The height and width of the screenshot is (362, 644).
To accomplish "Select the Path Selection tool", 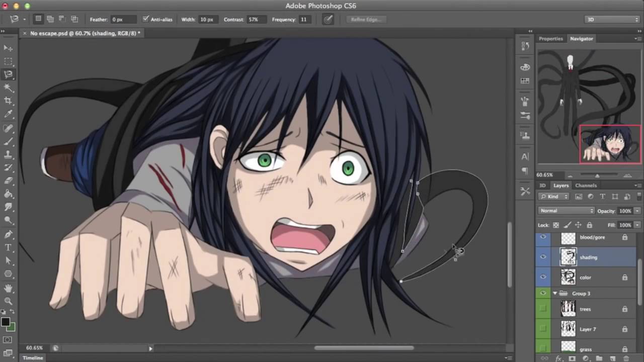I will coord(9,260).
